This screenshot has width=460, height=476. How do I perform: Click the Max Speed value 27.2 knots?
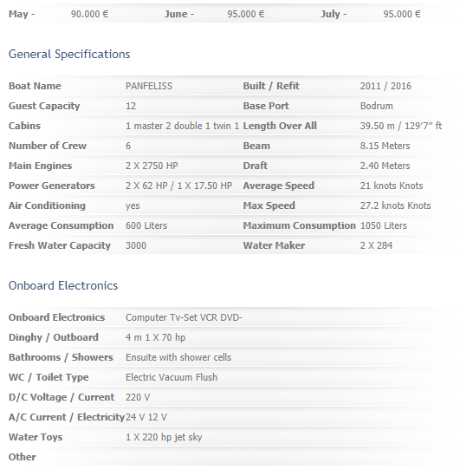tap(395, 205)
